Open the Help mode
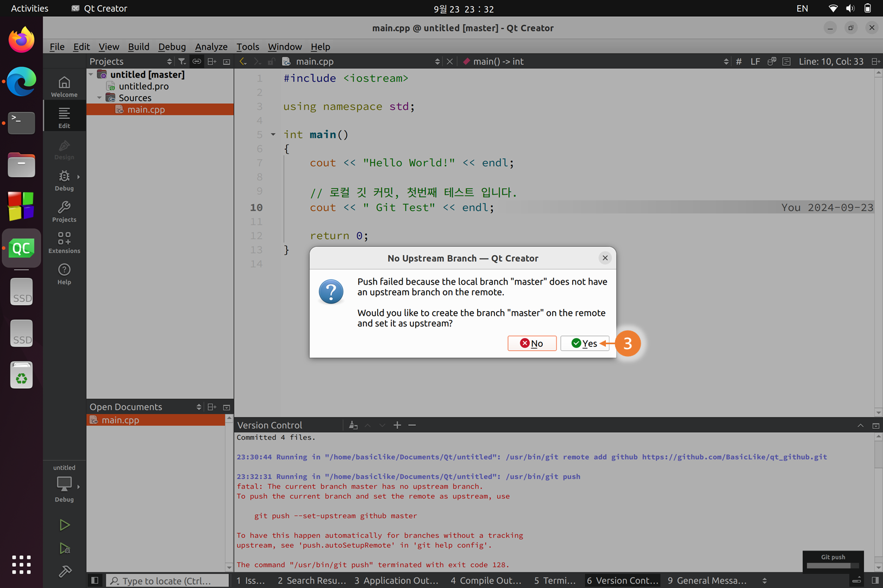 click(64, 274)
